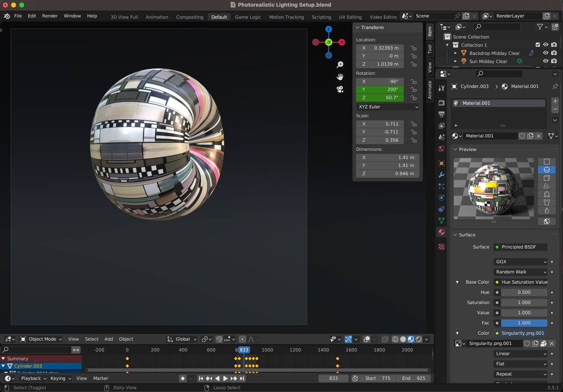Toggle visibility of Backdrop Midday Clear

coord(546,53)
